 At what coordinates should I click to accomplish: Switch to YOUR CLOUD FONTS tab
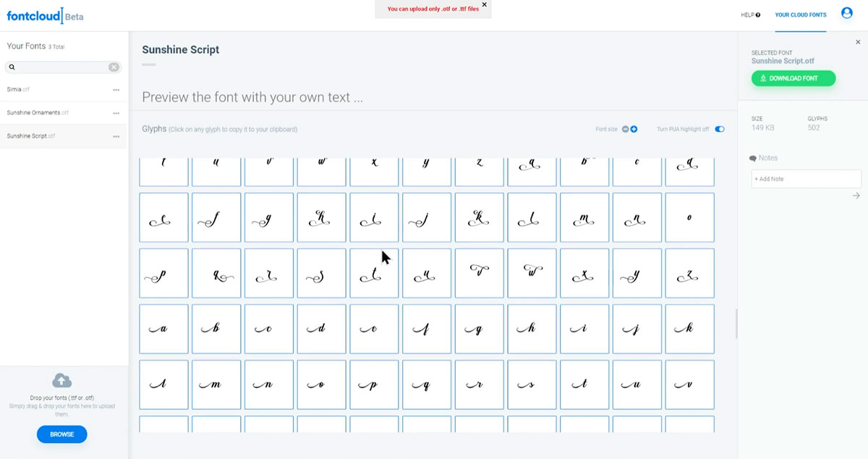801,14
